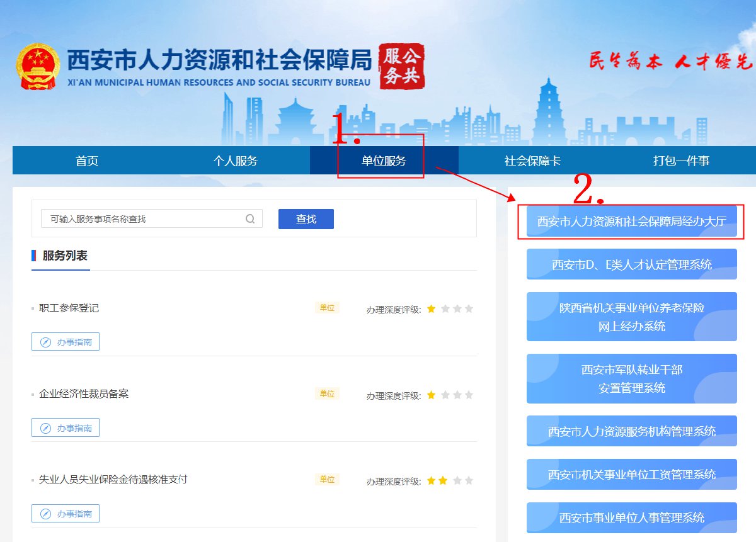Open 西安市D、E类人才认定管理系统

pos(631,264)
